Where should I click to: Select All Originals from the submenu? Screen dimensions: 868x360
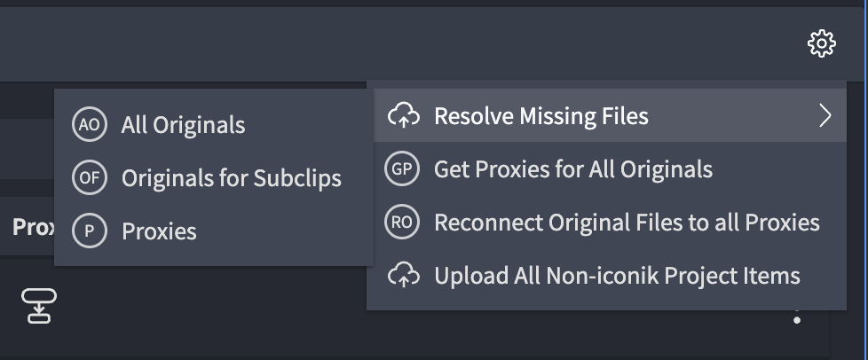[x=183, y=125]
